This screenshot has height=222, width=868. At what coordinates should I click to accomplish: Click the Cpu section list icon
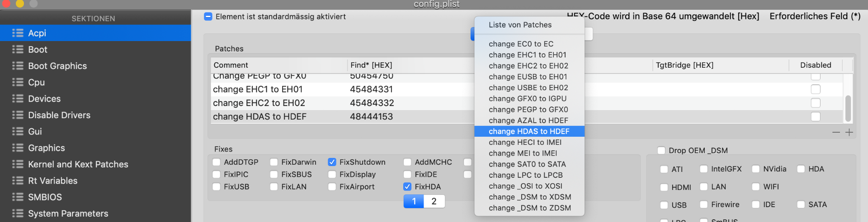pos(18,82)
